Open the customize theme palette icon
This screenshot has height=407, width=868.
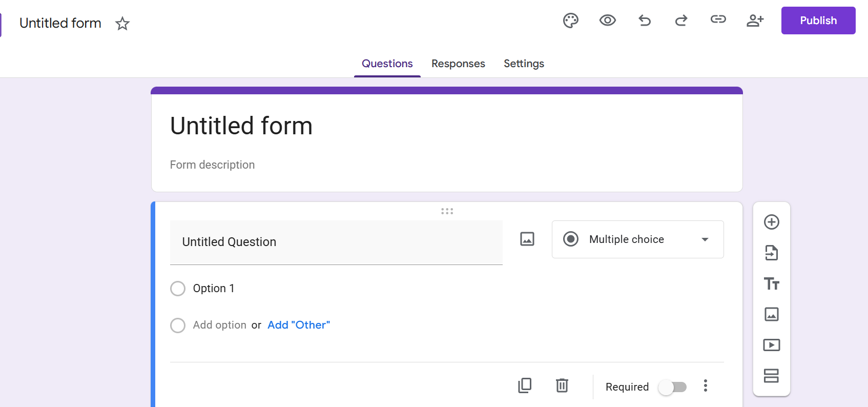(570, 21)
